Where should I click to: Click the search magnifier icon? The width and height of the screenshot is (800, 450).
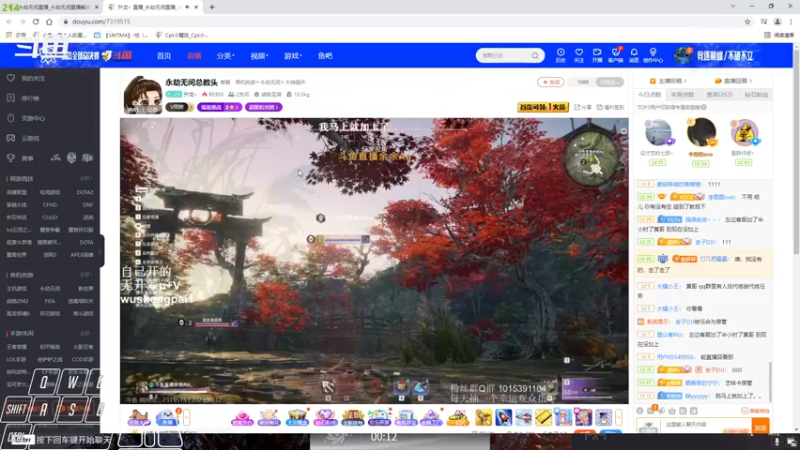click(535, 56)
